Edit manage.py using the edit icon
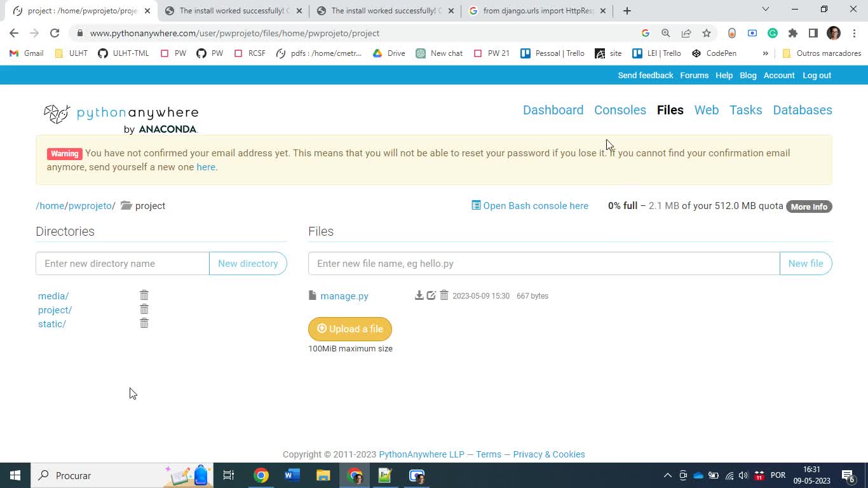 (x=431, y=295)
